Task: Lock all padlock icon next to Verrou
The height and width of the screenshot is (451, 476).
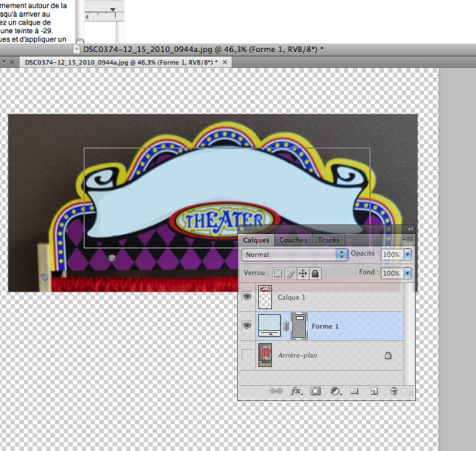Action: coord(315,274)
